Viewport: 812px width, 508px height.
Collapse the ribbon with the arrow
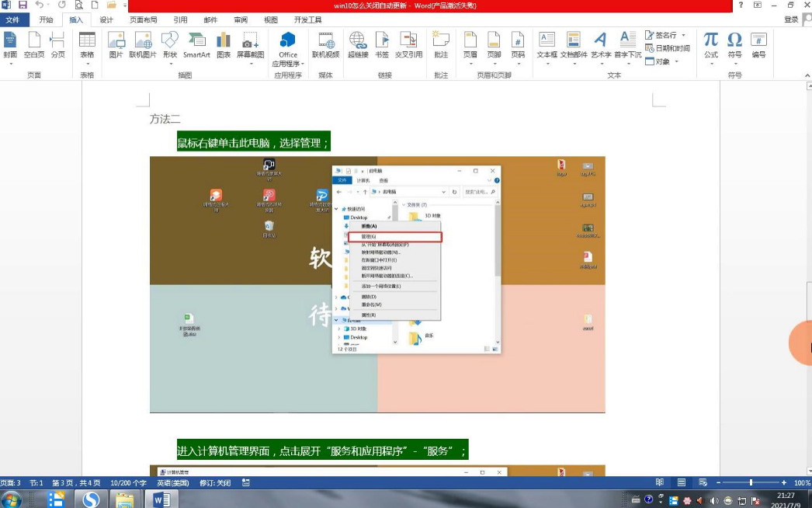pyautogui.click(x=807, y=75)
